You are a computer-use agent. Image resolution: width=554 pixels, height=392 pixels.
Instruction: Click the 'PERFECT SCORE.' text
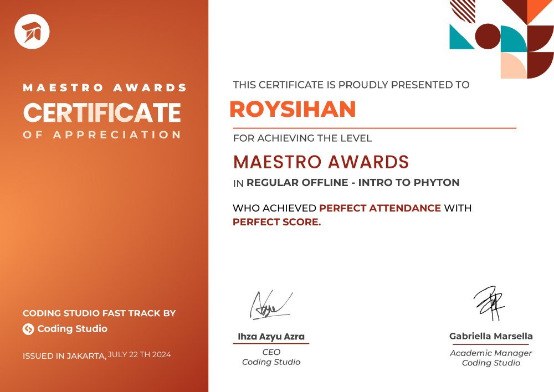pyautogui.click(x=276, y=222)
